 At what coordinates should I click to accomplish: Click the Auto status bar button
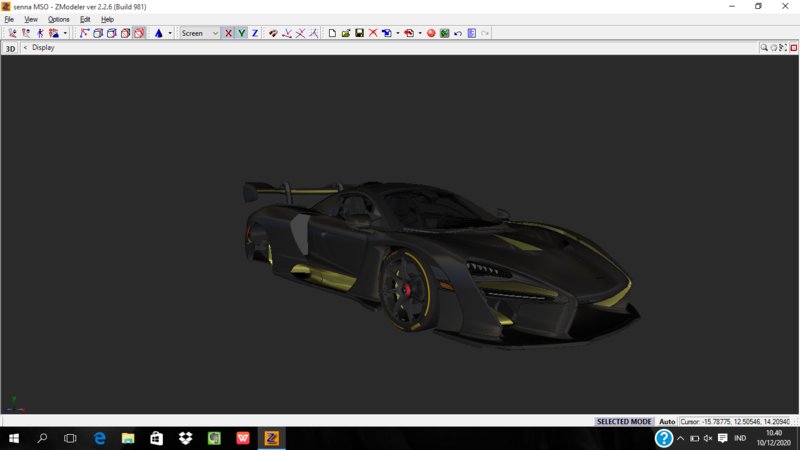667,421
